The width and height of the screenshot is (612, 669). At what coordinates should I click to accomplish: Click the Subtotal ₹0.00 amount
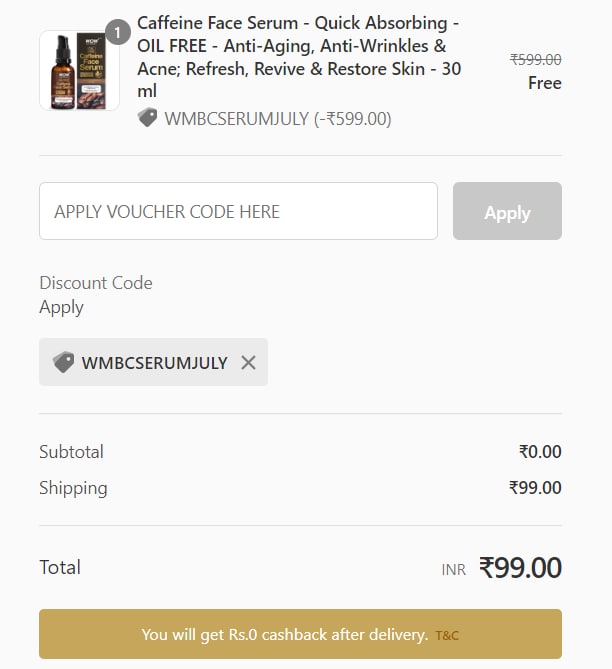pos(540,452)
